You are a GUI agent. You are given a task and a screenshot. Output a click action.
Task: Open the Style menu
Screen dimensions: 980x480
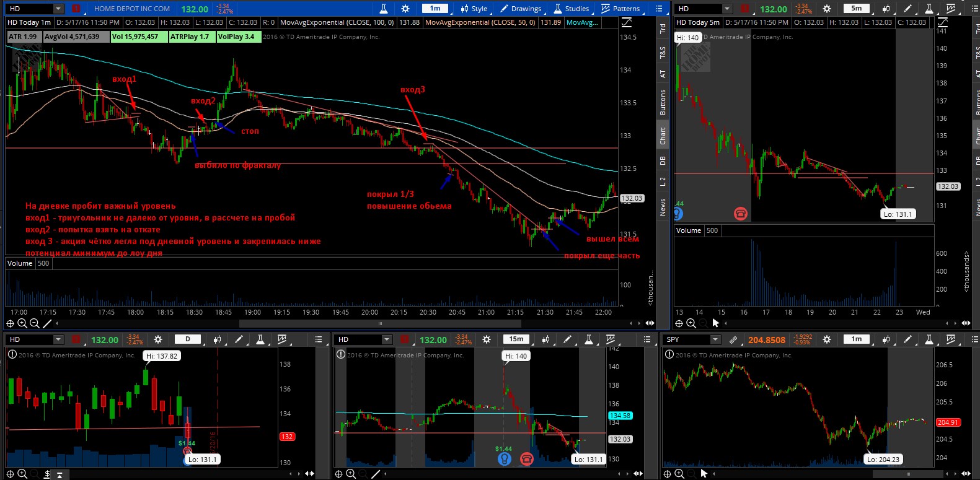[474, 9]
